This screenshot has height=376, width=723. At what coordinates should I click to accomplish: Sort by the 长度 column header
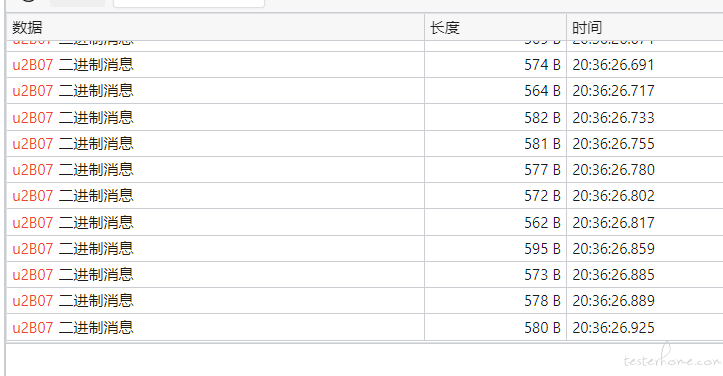[495, 27]
